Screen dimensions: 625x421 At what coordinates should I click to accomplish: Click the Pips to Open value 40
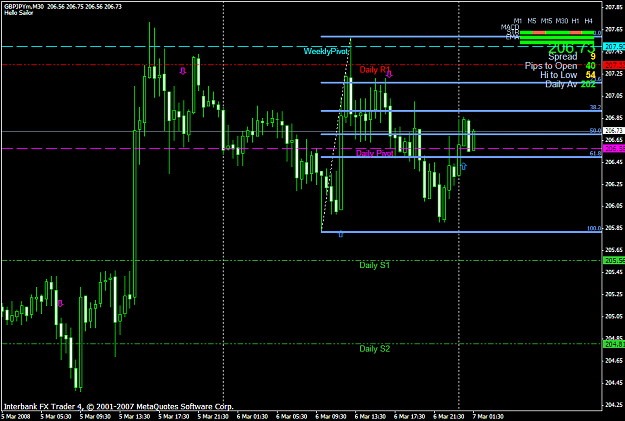pyautogui.click(x=590, y=66)
